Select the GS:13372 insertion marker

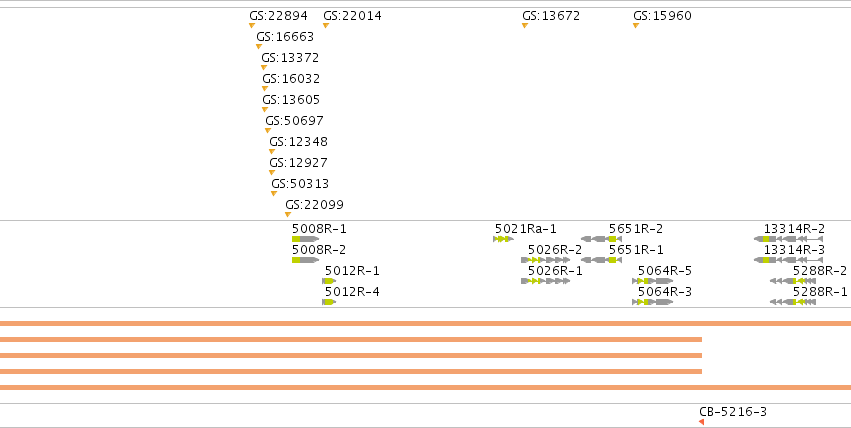(264, 68)
